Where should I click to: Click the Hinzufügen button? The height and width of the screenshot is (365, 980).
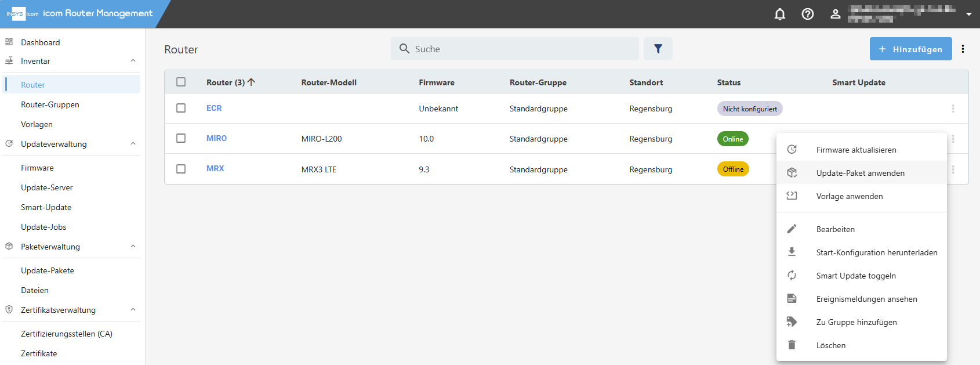click(x=910, y=49)
